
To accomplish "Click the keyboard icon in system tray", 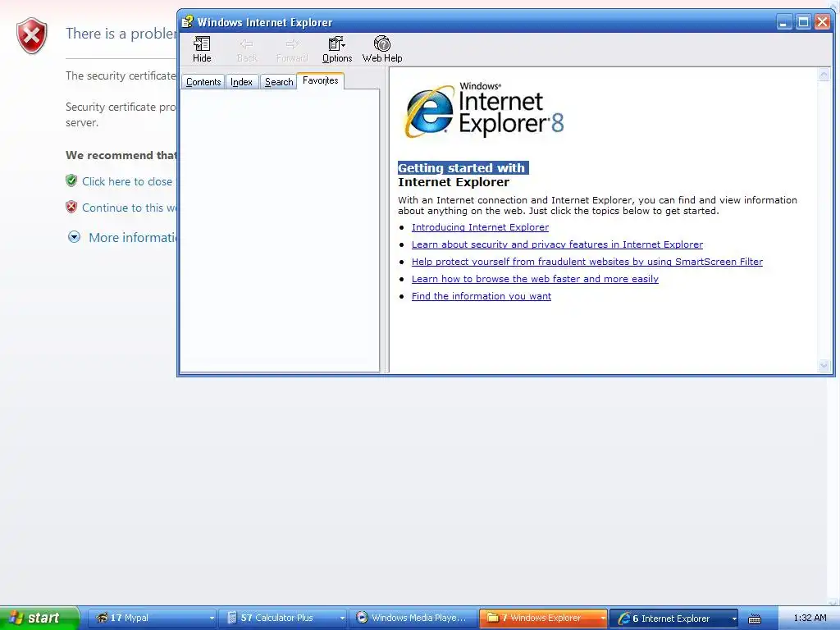I will coord(755,619).
